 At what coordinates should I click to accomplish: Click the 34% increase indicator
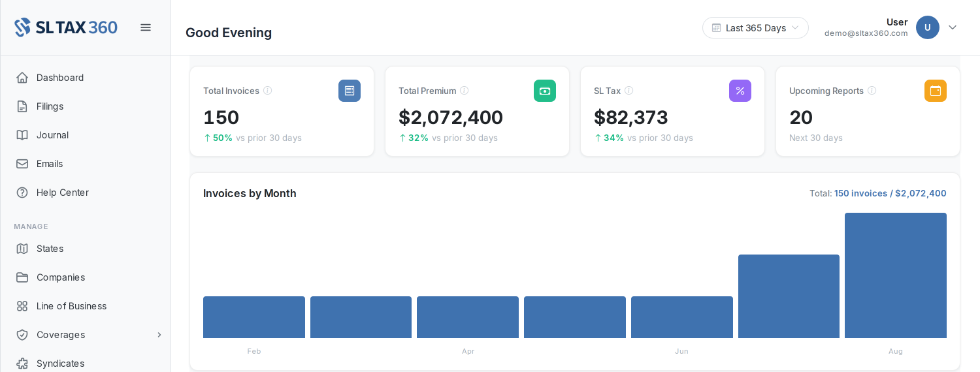(610, 138)
